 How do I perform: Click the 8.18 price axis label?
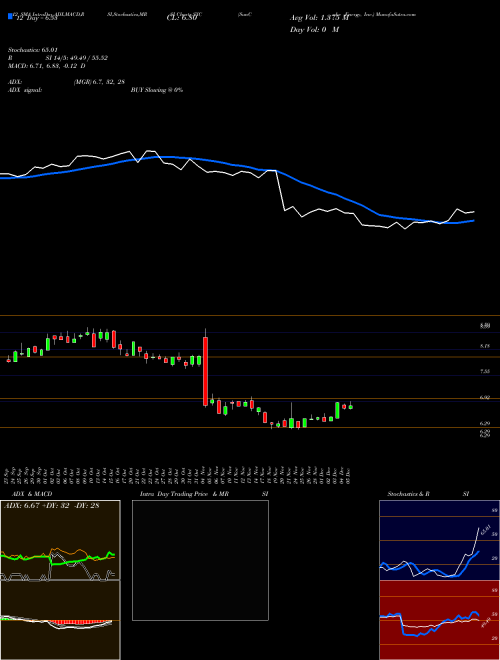pos(485,346)
